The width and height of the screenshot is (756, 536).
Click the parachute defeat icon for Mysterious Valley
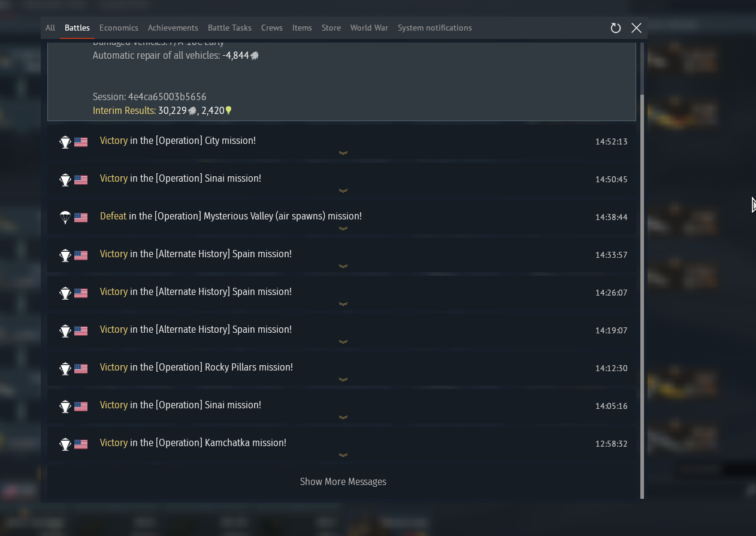point(65,218)
